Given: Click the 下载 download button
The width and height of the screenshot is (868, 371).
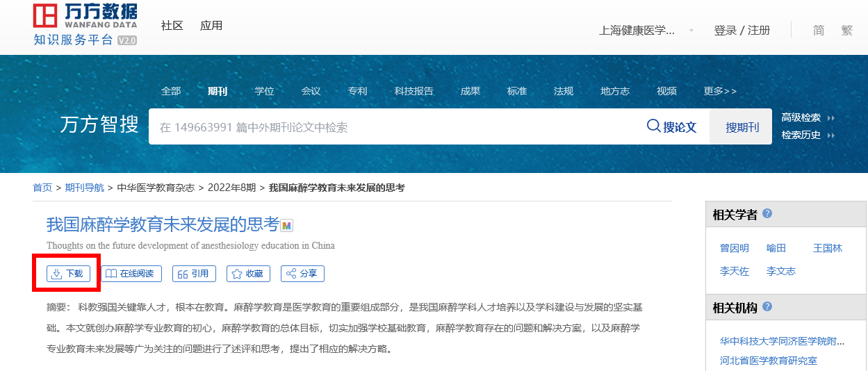Looking at the screenshot, I should (x=67, y=274).
